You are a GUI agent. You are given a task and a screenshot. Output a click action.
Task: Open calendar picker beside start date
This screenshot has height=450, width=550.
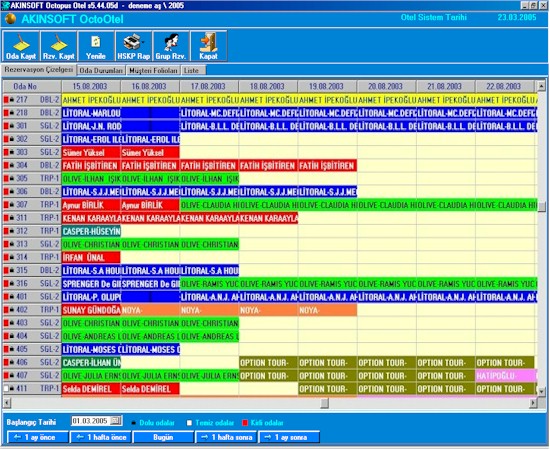coord(115,421)
